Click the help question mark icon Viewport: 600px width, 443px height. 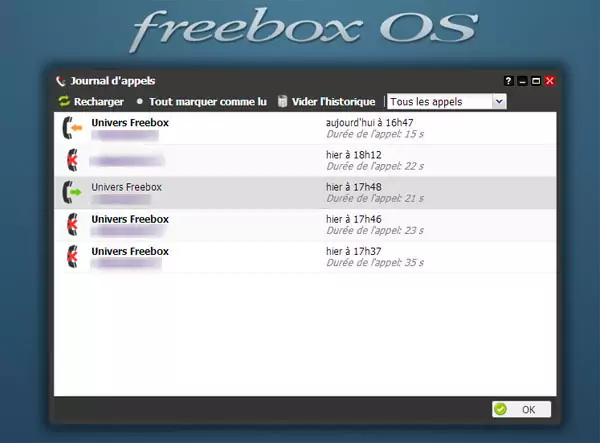(508, 81)
